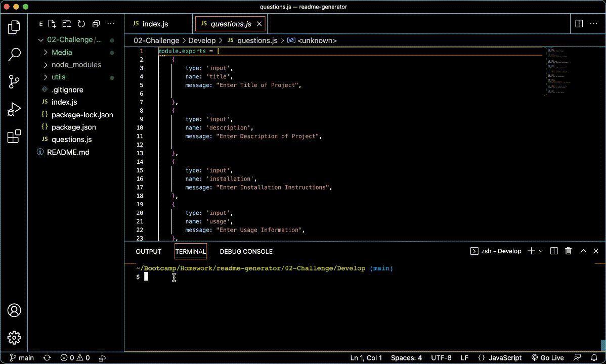This screenshot has width=606, height=364.
Task: Open the .gitignore file
Action: [x=67, y=89]
